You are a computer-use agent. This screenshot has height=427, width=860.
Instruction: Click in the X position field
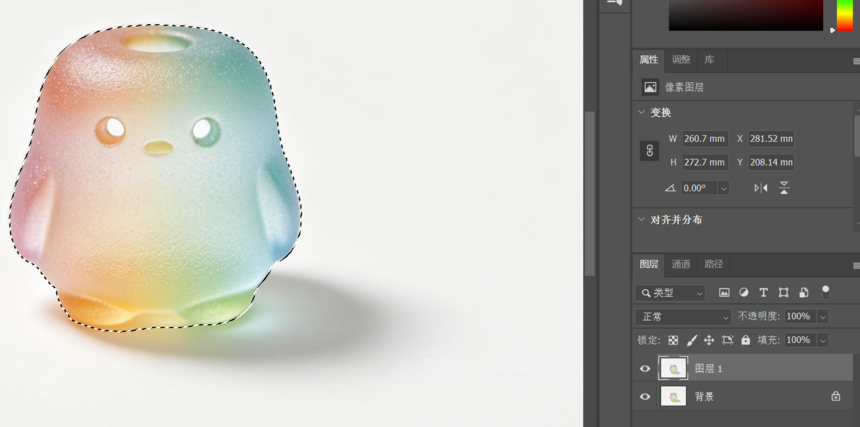[x=771, y=139]
